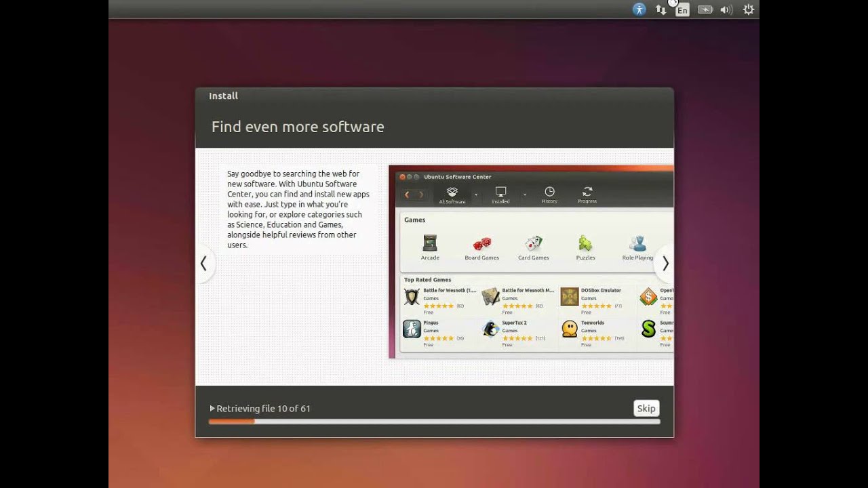Click the 'Find even more software' heading

(x=298, y=127)
